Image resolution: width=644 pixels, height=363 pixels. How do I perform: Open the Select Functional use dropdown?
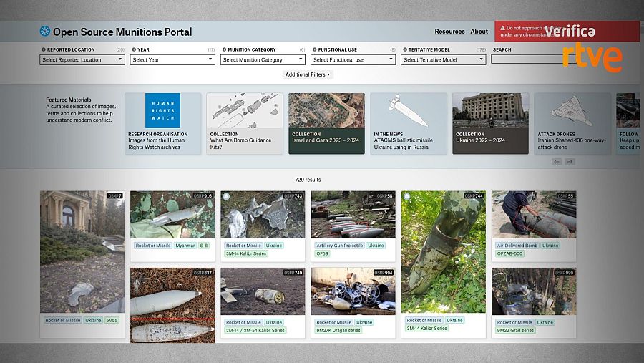tap(353, 59)
